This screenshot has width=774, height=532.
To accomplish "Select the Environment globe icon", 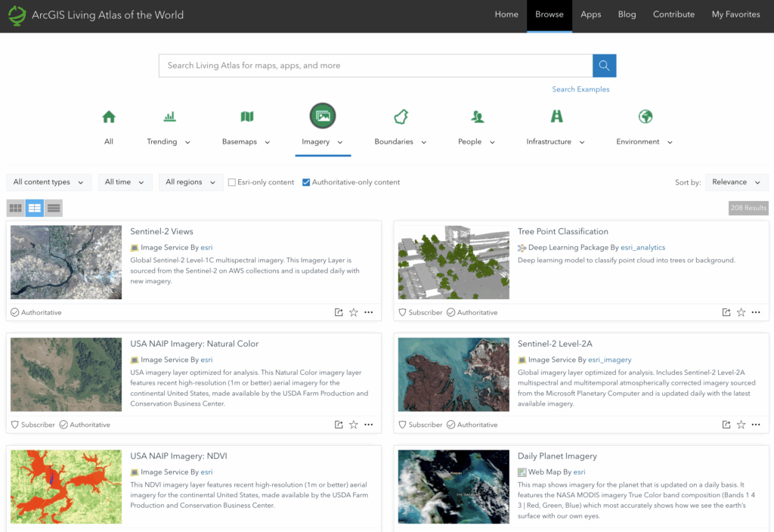I will tap(646, 116).
